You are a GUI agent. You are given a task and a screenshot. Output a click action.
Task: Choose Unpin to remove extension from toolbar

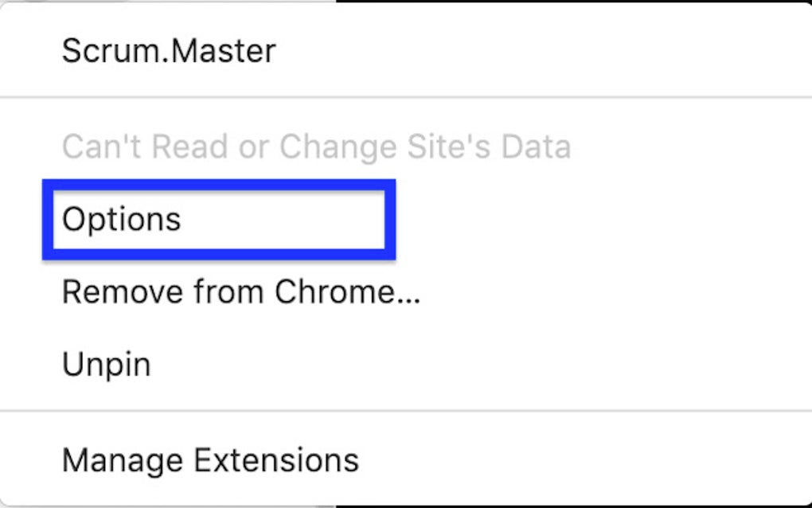coord(106,364)
